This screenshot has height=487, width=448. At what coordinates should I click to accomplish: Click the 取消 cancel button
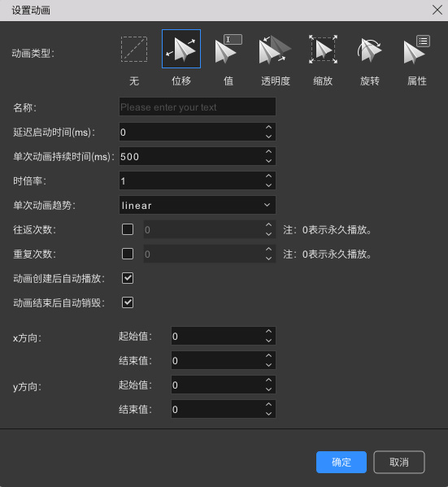(399, 462)
